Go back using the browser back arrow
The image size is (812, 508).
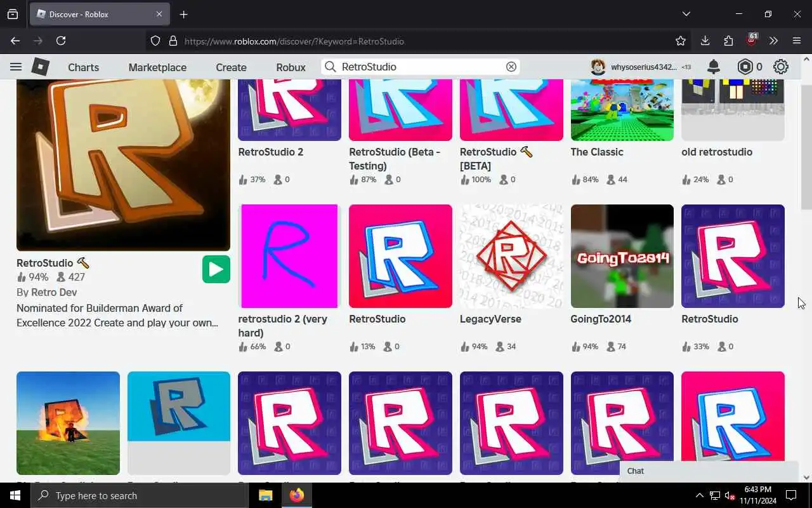point(15,41)
